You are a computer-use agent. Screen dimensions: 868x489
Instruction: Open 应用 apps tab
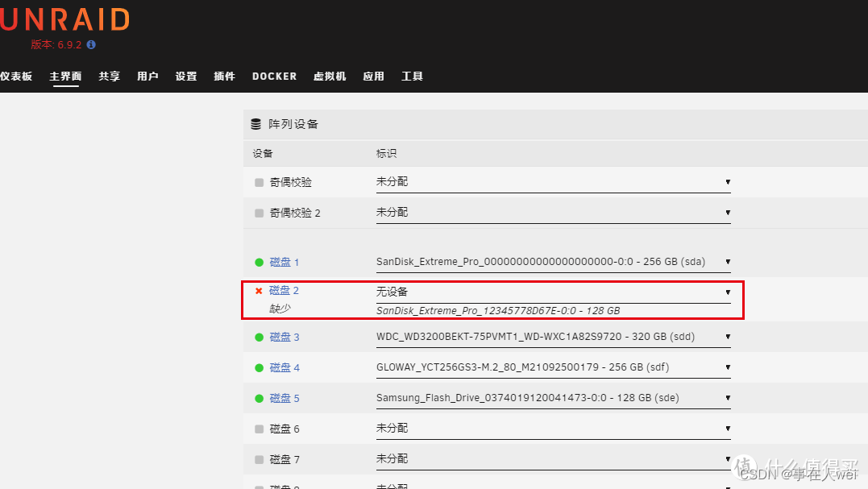(x=374, y=77)
